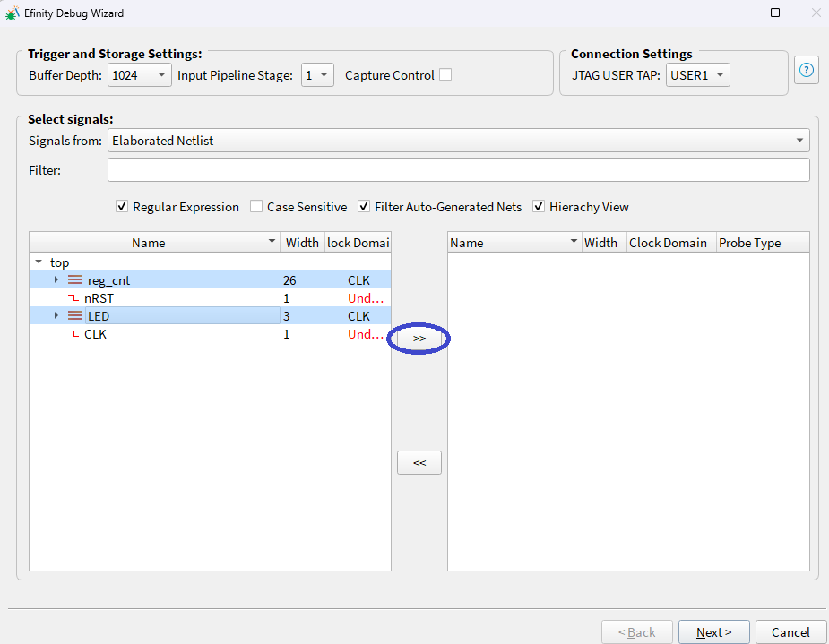Viewport: 829px width, 644px height.
Task: Click the reg_cnt clock domain CLK cell
Action: click(x=359, y=280)
